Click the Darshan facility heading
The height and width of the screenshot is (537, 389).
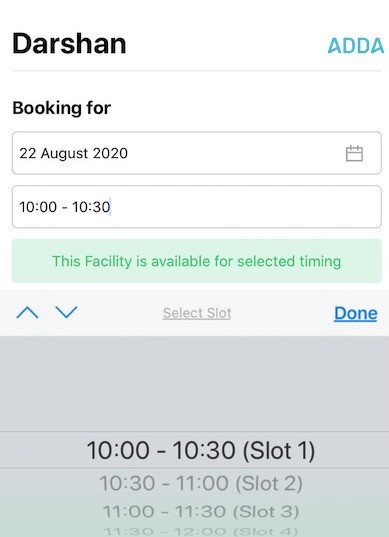(x=69, y=43)
